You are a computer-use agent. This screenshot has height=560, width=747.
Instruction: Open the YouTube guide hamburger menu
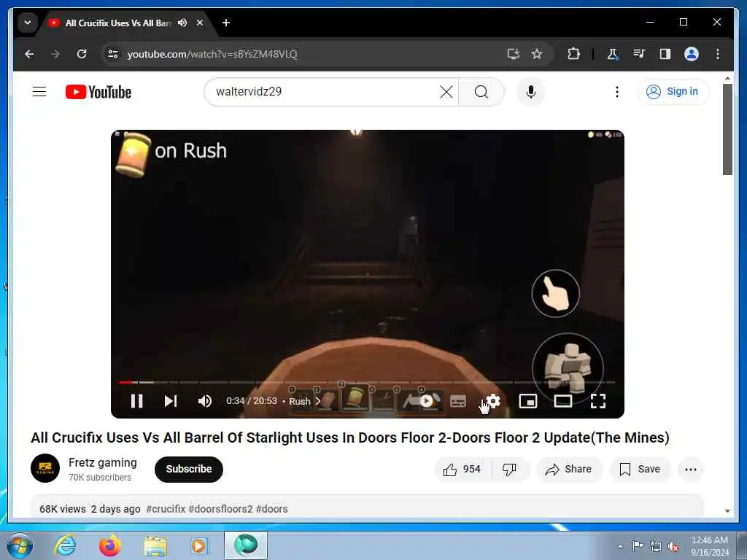point(39,91)
